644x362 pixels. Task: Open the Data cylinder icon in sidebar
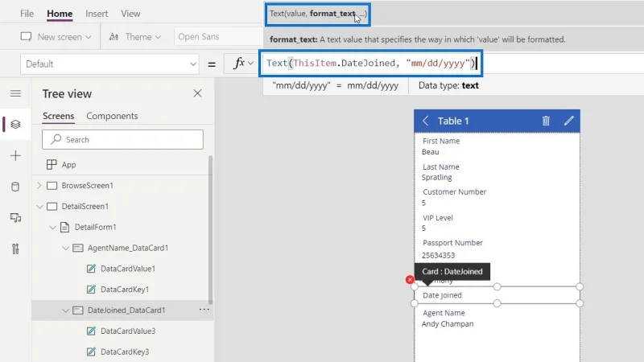15,187
